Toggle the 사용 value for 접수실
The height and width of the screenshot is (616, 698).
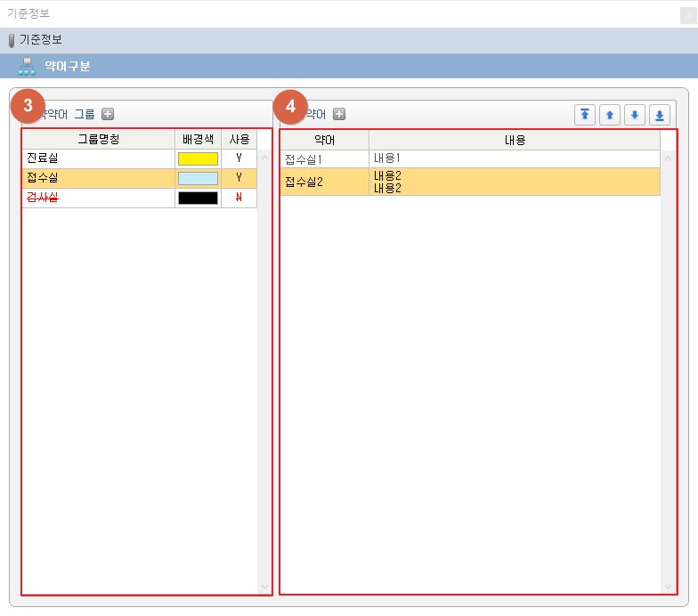239,178
